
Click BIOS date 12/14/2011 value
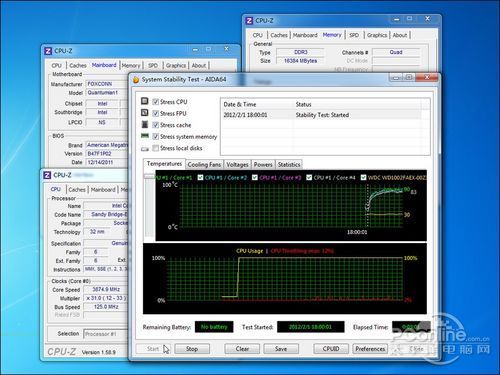[x=107, y=162]
